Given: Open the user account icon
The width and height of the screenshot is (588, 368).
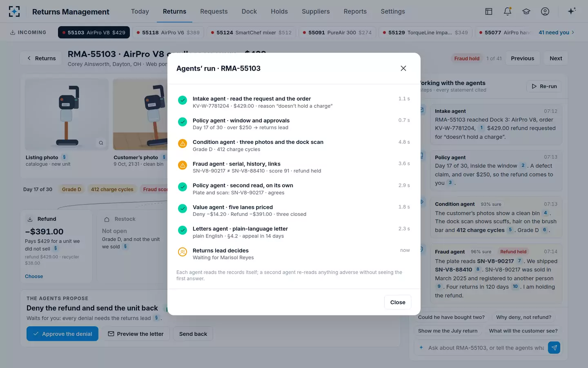Looking at the screenshot, I should coord(545,11).
